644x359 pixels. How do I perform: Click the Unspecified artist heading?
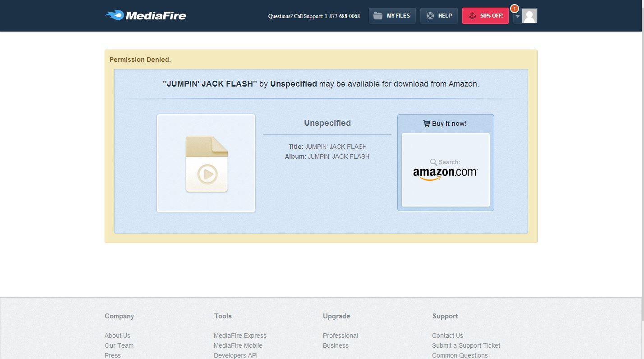pos(327,123)
